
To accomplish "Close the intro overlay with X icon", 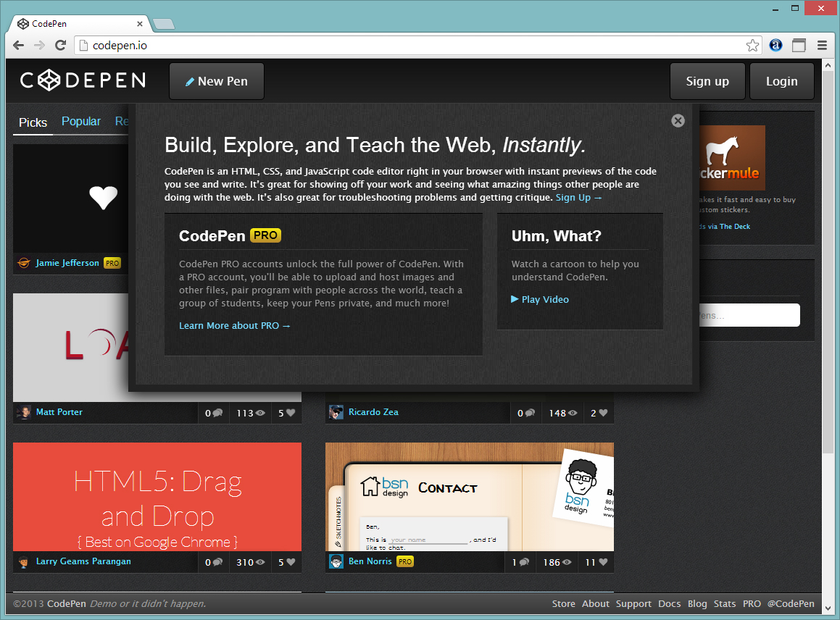I will pyautogui.click(x=678, y=120).
